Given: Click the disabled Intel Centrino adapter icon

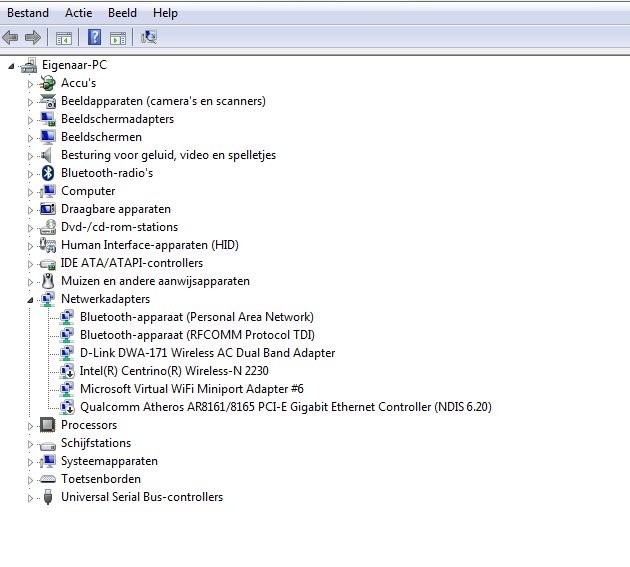Looking at the screenshot, I should pyautogui.click(x=67, y=371).
